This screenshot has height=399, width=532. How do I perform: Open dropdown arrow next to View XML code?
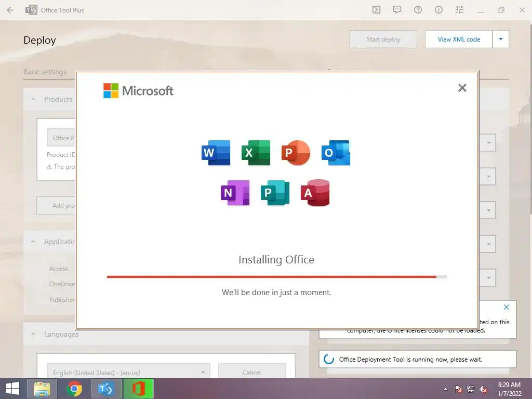pos(501,39)
